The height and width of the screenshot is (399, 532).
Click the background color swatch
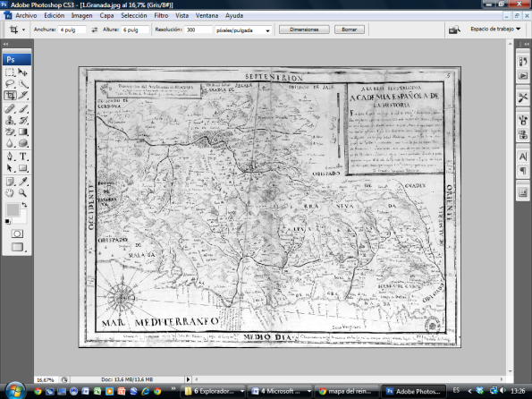pyautogui.click(x=22, y=218)
